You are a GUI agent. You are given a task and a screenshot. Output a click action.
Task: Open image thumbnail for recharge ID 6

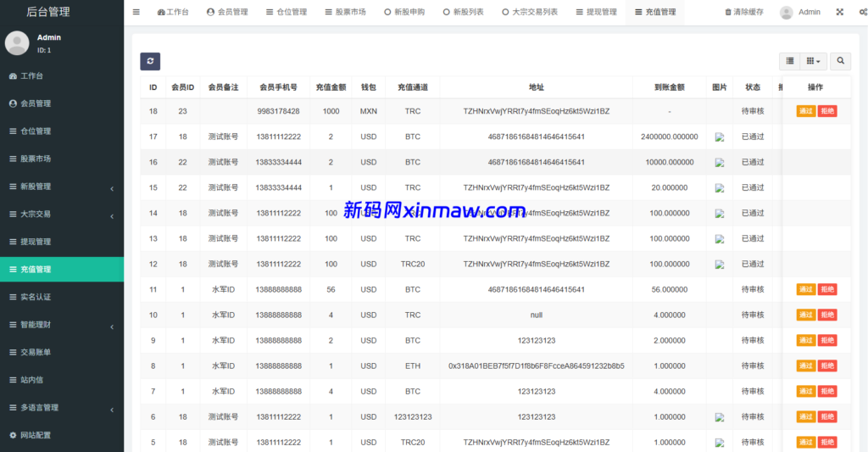pos(719,418)
